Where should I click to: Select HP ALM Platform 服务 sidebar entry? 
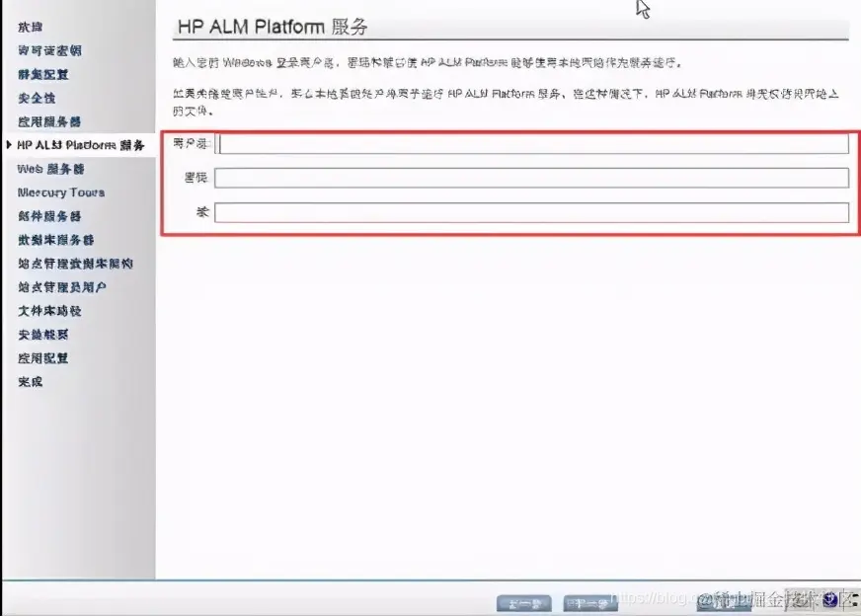coord(81,145)
